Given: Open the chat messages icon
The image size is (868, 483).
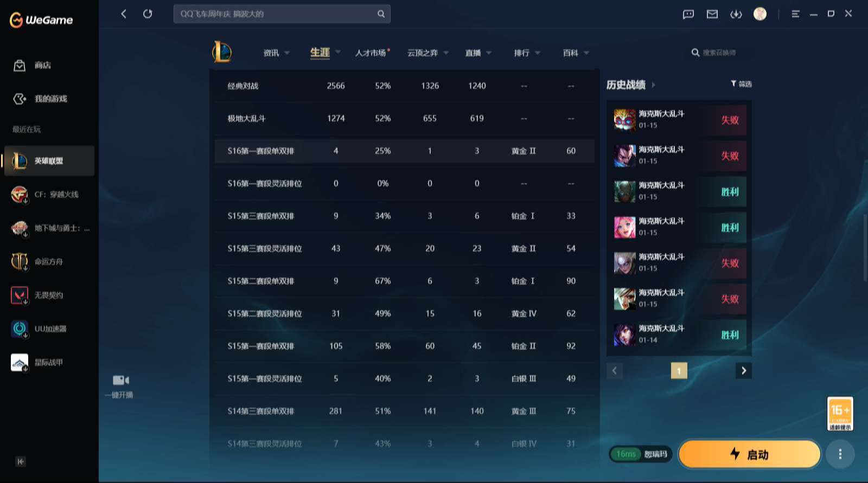Looking at the screenshot, I should (688, 14).
